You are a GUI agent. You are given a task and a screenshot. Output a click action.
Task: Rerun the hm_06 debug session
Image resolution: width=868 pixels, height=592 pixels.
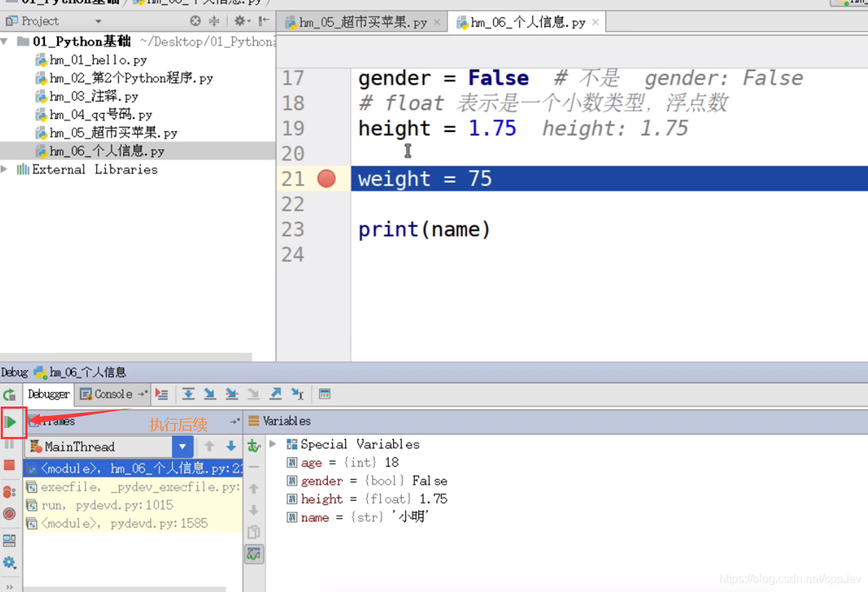click(x=9, y=394)
